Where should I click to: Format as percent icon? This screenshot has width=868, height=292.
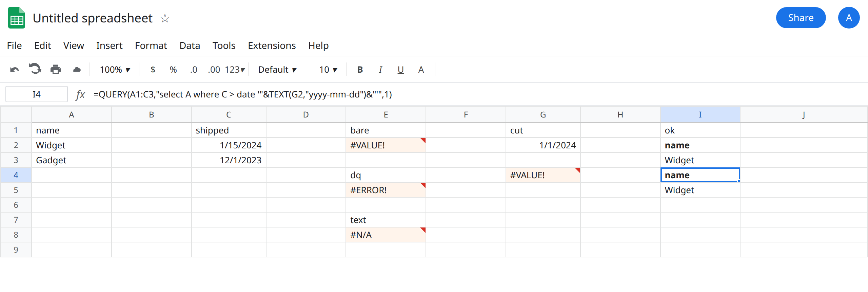tap(173, 70)
